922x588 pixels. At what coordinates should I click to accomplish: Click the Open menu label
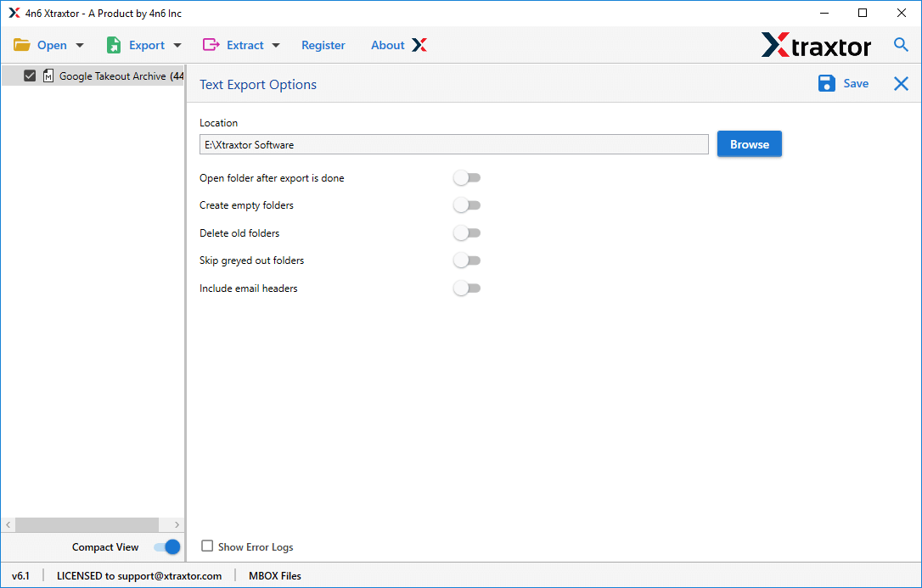tap(52, 45)
